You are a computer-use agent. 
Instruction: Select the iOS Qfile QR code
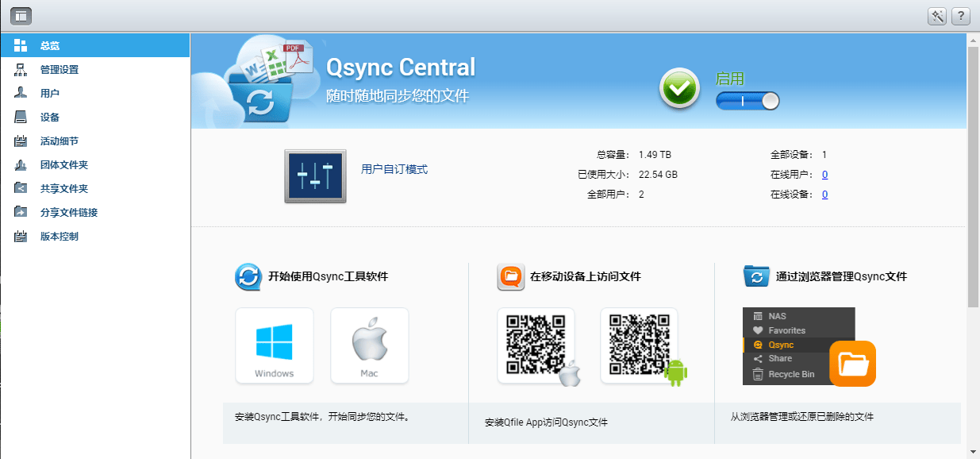click(536, 345)
